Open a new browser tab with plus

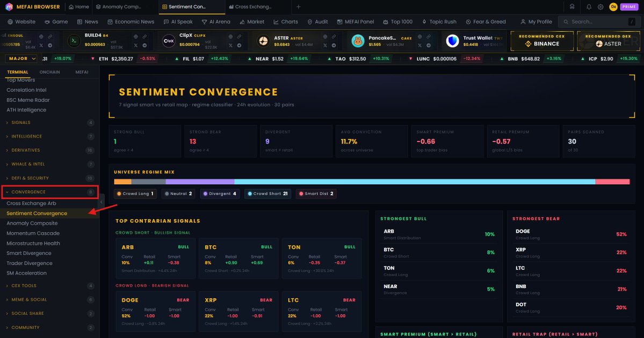299,7
